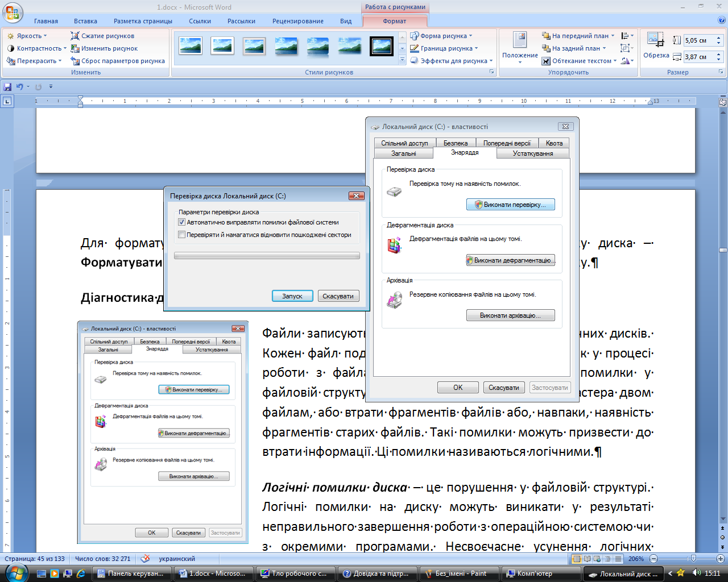Open Вид ribbon tab
Image resolution: width=728 pixels, height=582 pixels.
(346, 21)
